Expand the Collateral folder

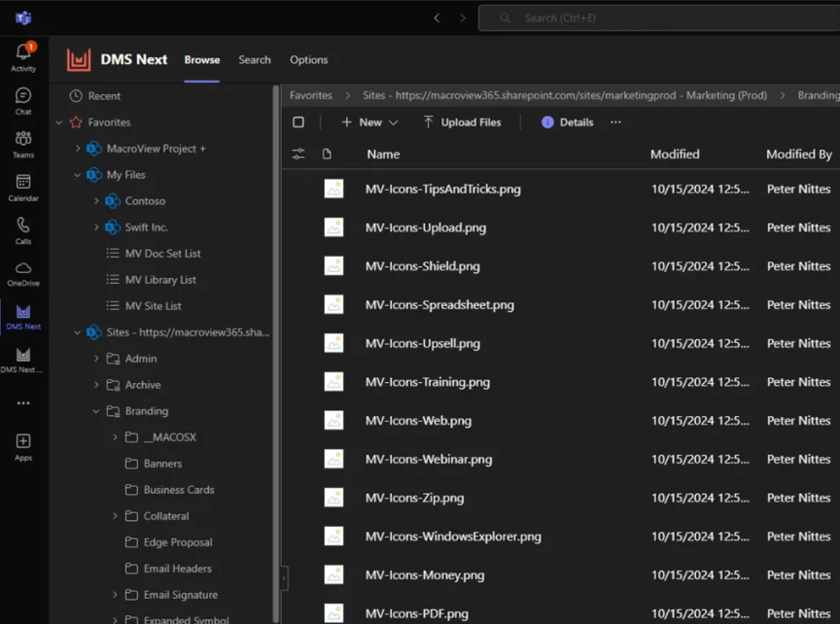coord(115,516)
